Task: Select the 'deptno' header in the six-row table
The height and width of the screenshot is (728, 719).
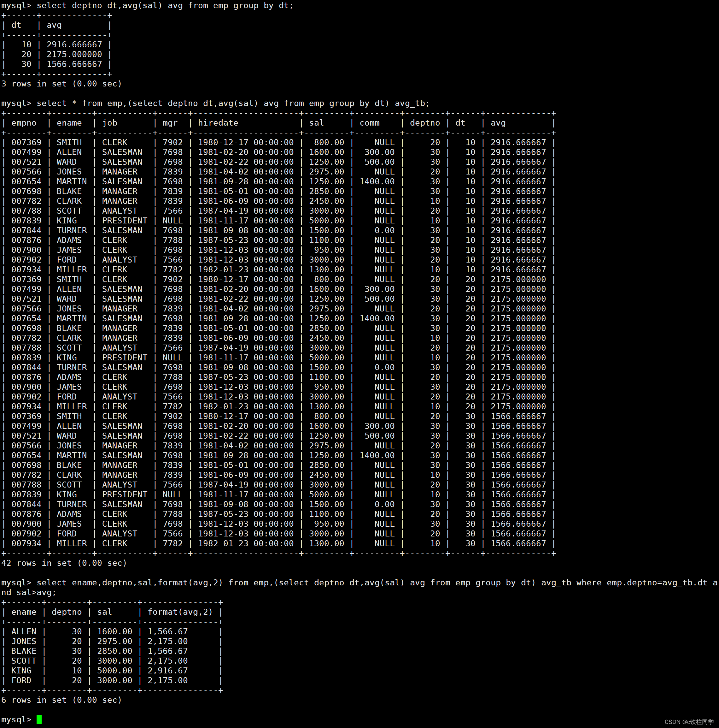Action: pos(67,612)
